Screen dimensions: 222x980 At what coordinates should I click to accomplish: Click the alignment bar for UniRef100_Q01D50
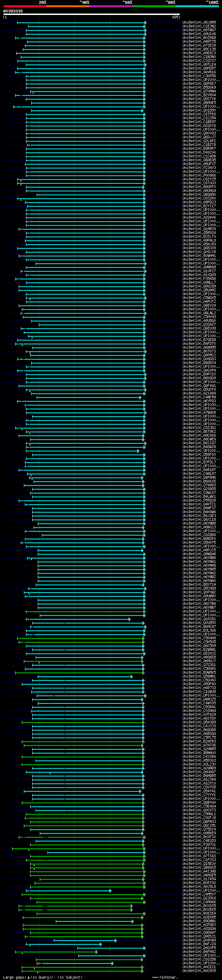point(87,111)
